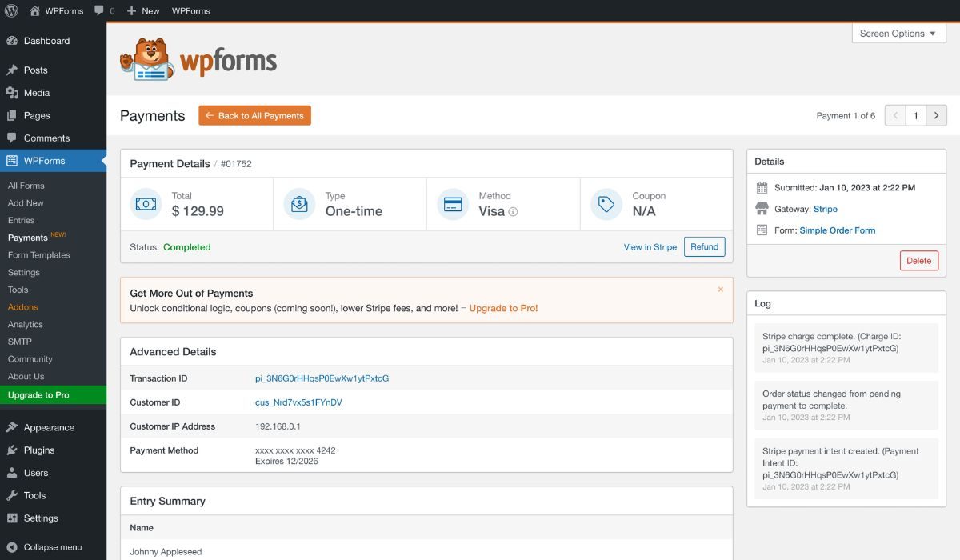Go to the next payment arrow
The width and height of the screenshot is (960, 560).
937,115
